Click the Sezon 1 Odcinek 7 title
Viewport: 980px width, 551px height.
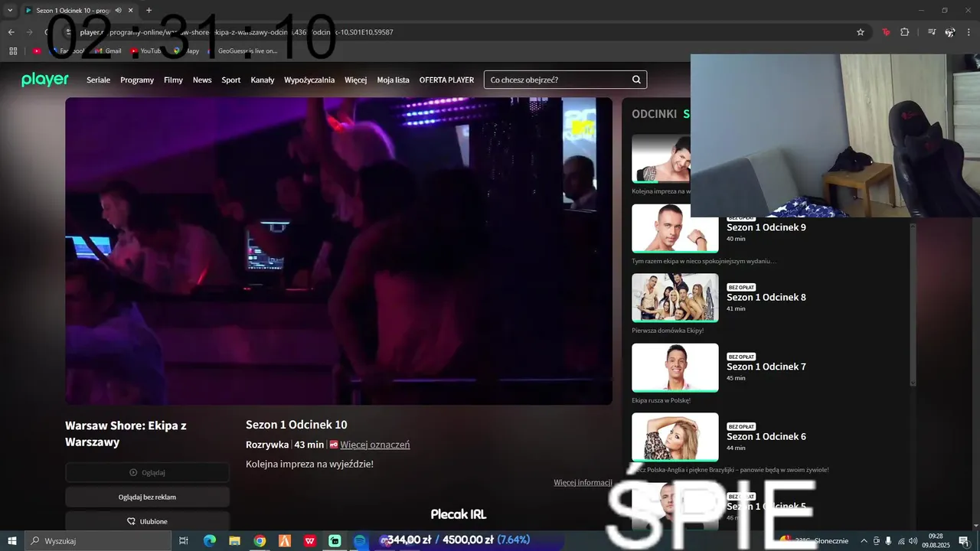tap(766, 367)
